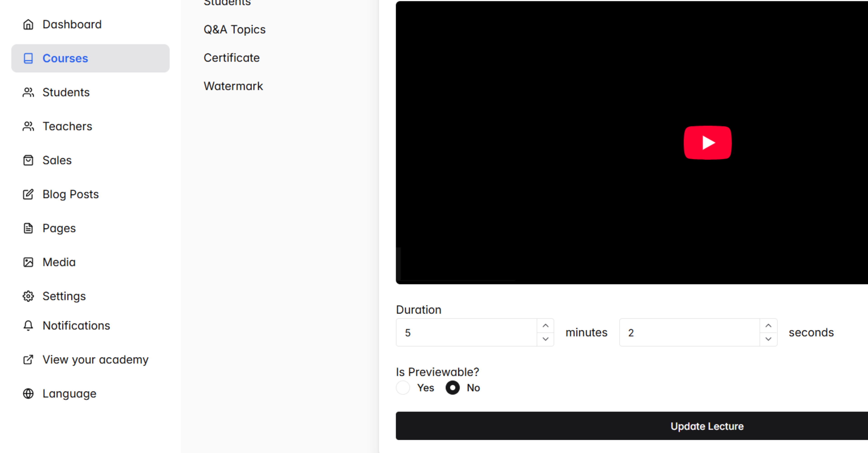Screen dimensions: 868x453
Task: Open the Dashboard home icon
Action: click(x=28, y=24)
